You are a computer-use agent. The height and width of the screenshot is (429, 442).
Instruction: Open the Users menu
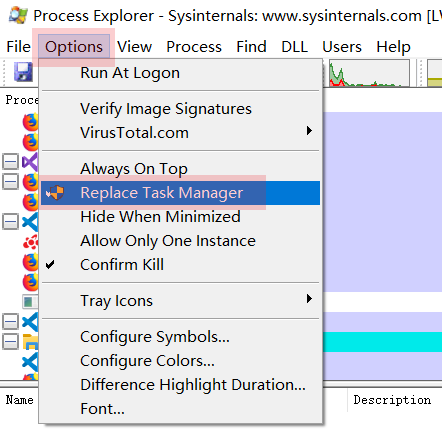click(x=342, y=47)
